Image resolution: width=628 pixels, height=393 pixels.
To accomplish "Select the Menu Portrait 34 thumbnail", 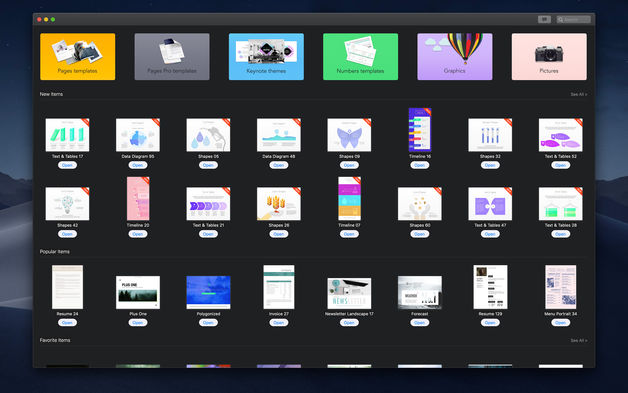I will click(561, 287).
